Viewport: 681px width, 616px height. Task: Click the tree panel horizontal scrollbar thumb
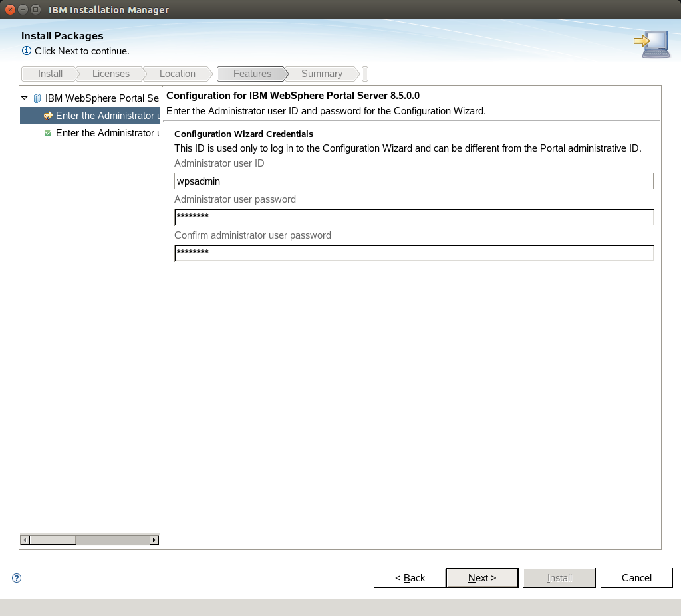pos(53,540)
